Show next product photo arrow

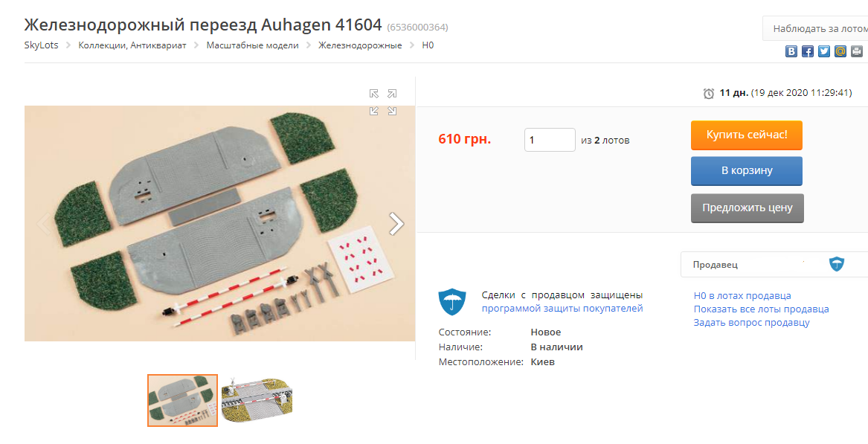click(x=396, y=224)
